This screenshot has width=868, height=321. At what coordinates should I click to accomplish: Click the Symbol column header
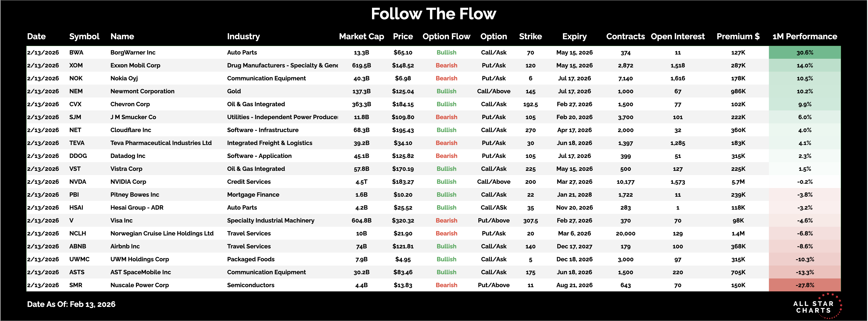tap(84, 36)
